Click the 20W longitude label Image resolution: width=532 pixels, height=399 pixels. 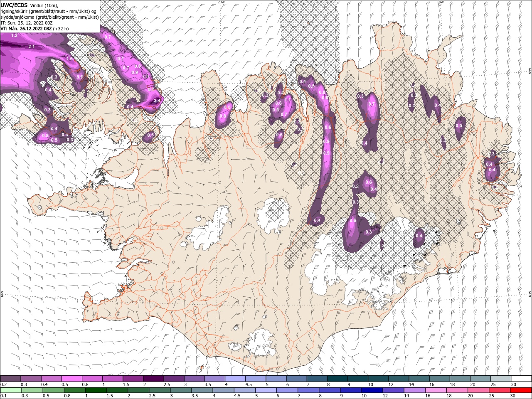point(221,2)
